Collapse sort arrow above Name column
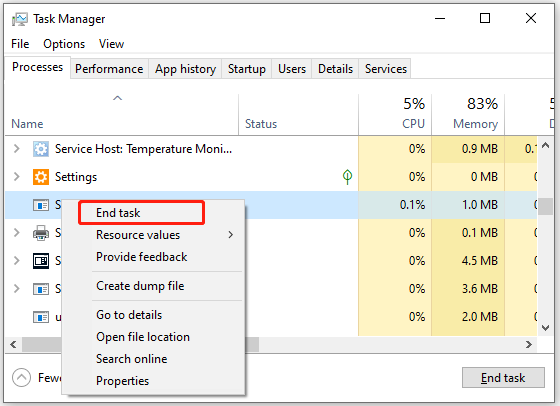Viewport: 560px width, 406px height. pos(118,98)
